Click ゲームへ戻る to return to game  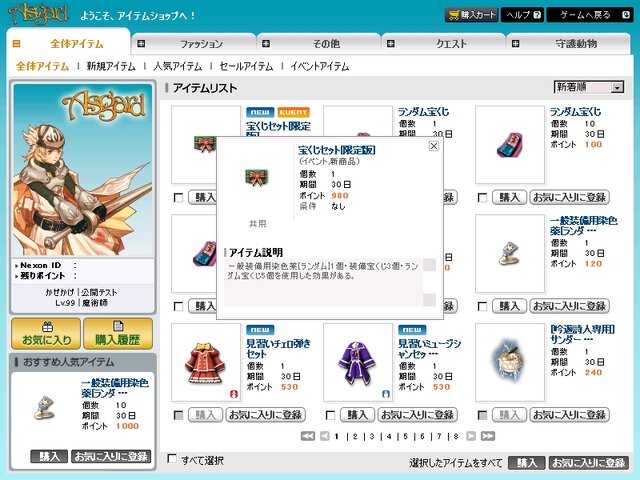(x=590, y=15)
